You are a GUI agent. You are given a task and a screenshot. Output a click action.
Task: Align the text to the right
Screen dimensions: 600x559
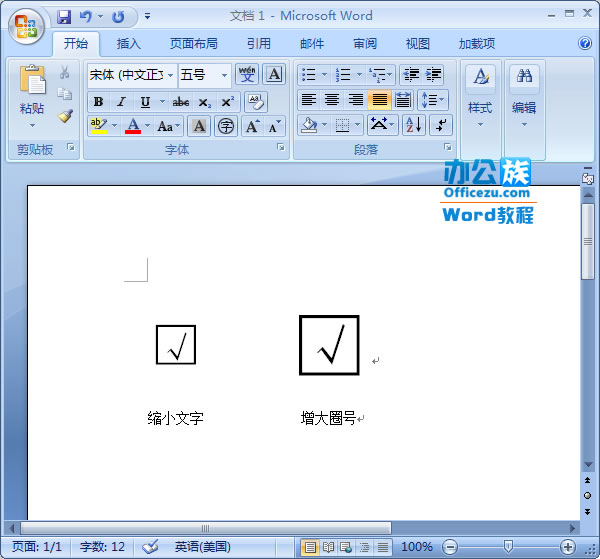[x=355, y=100]
